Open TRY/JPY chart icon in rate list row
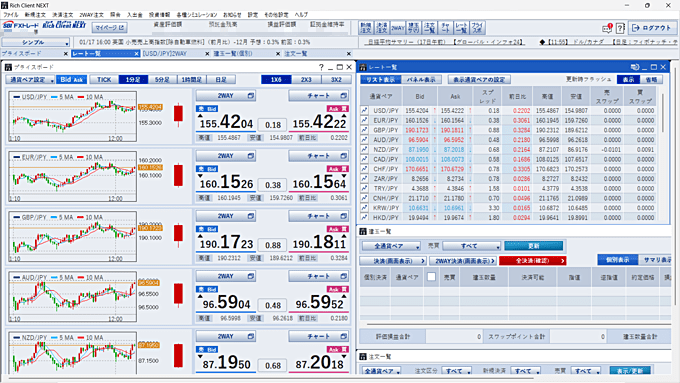 tap(364, 188)
